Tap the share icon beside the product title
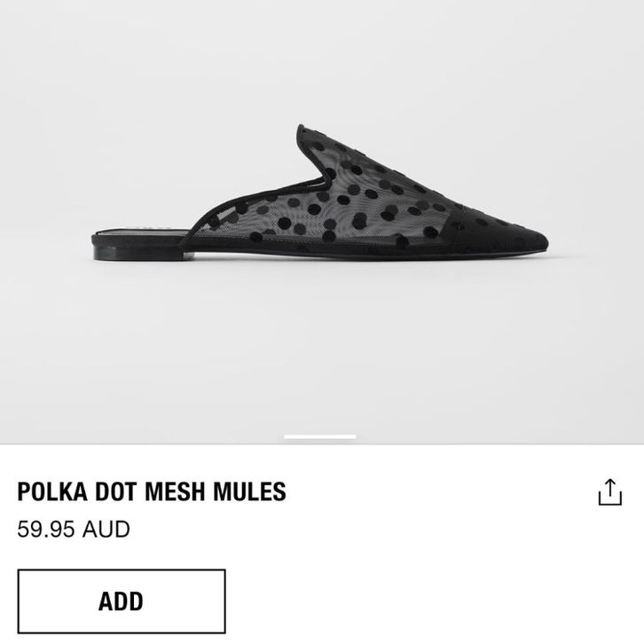The width and height of the screenshot is (644, 644). pyautogui.click(x=610, y=491)
